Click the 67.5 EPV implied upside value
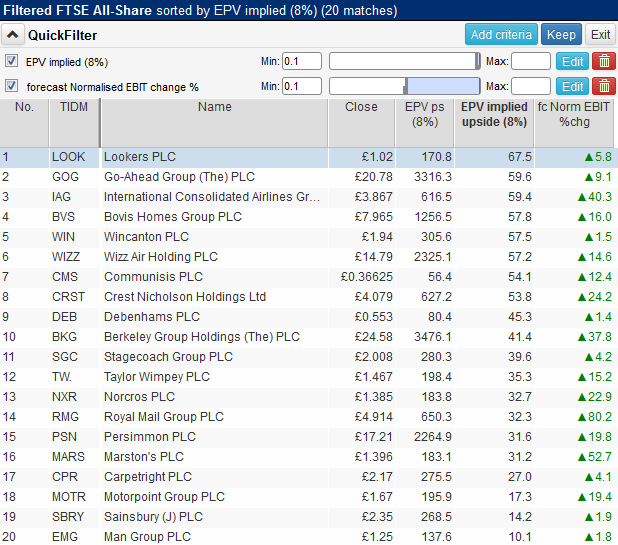618x545 pixels. (494, 157)
